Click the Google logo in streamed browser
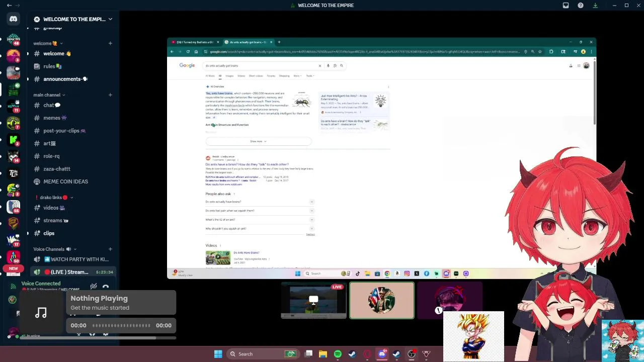644x362 pixels. pyautogui.click(x=187, y=65)
